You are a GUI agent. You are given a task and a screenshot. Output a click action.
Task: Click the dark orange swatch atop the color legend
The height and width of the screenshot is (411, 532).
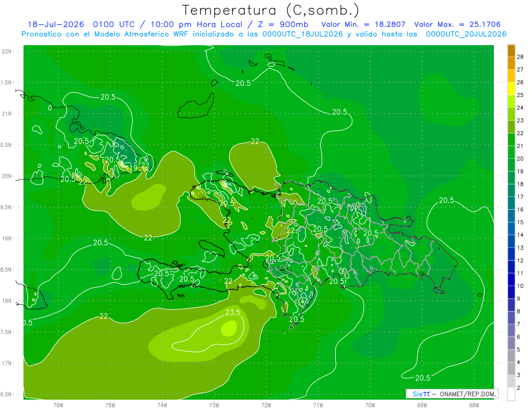[511, 51]
